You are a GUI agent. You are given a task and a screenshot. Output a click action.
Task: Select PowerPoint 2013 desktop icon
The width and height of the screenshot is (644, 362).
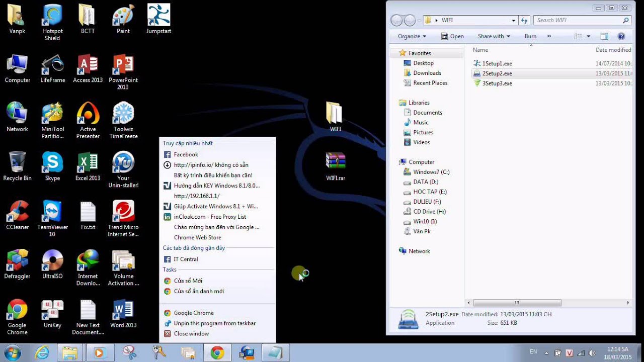123,72
